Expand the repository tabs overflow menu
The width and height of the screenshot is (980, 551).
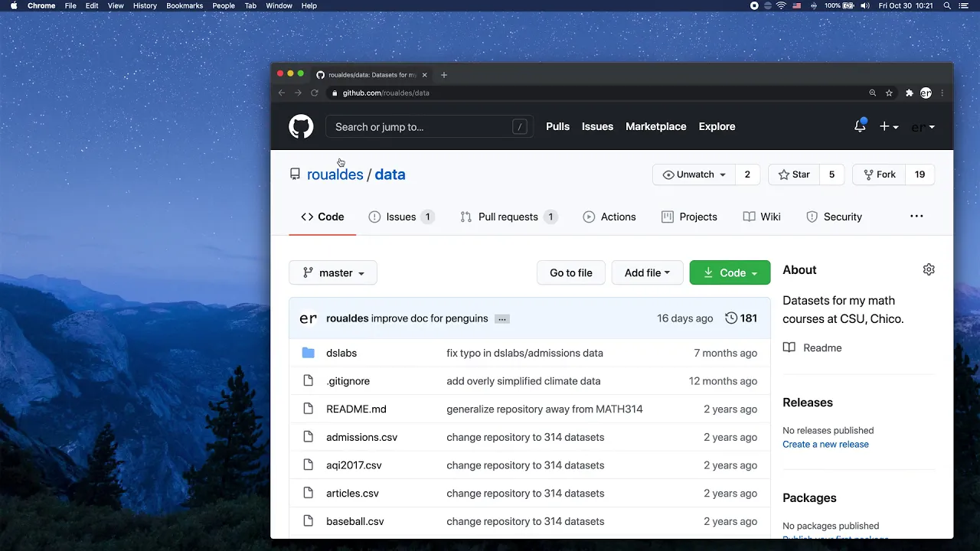pos(916,217)
